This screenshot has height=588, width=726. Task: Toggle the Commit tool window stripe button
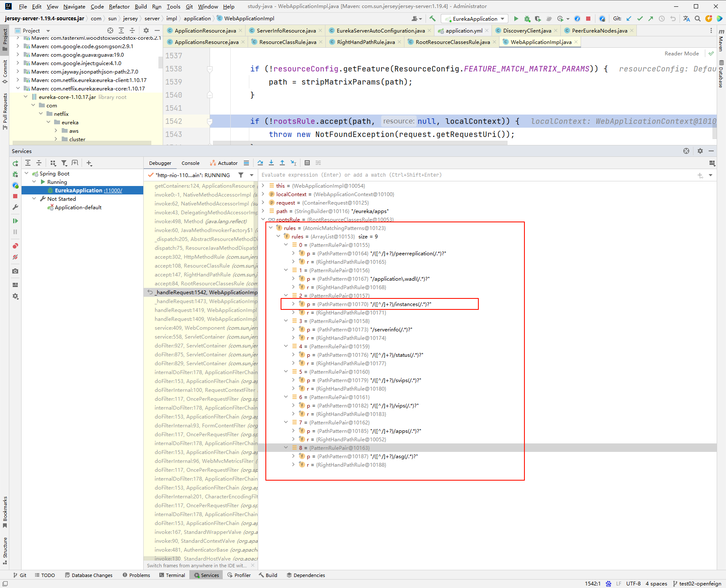click(5, 71)
